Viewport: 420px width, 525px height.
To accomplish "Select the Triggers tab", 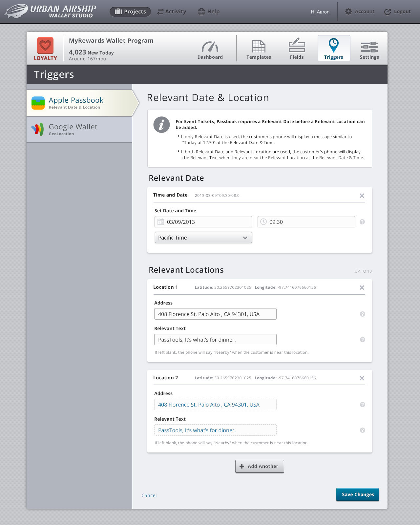I will point(334,48).
